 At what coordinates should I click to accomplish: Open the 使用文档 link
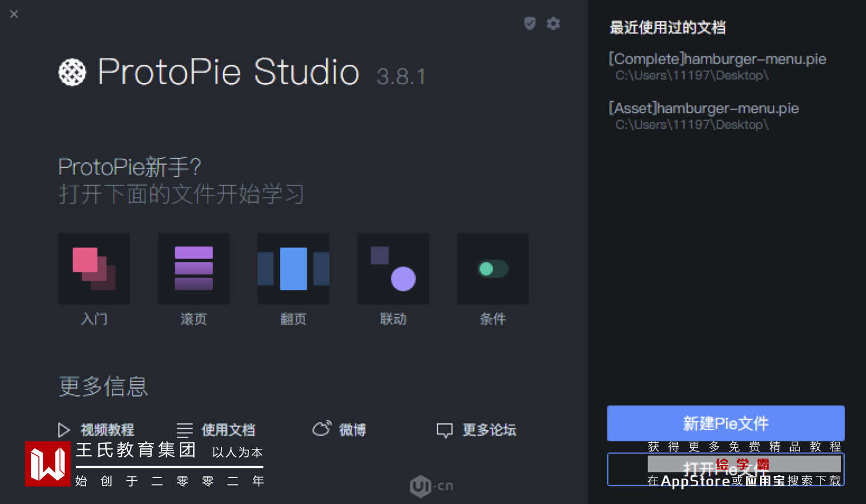point(228,430)
